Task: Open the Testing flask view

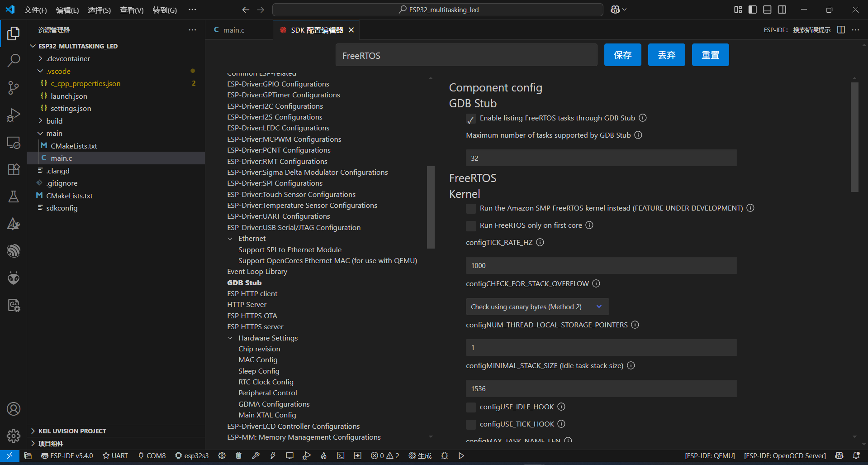Action: pyautogui.click(x=14, y=197)
